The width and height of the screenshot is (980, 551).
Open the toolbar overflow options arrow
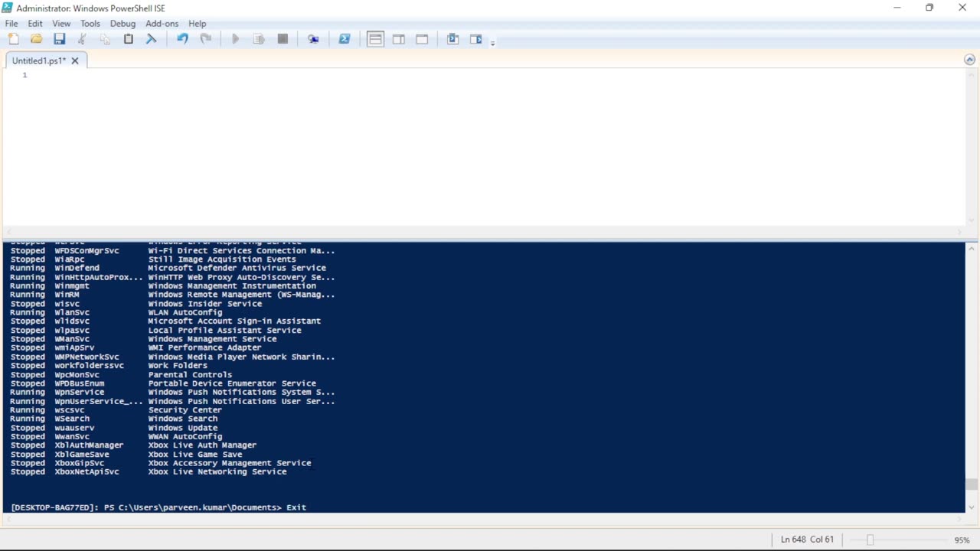coord(492,42)
